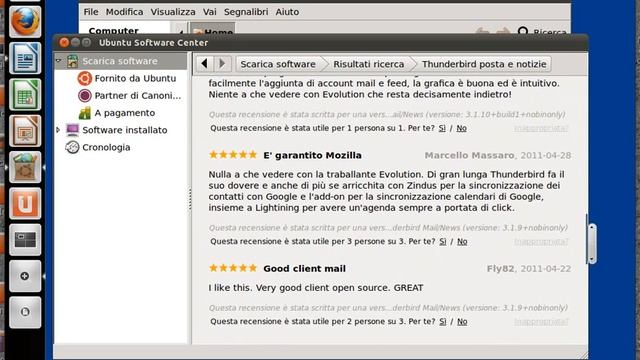Go back with the left arrow button
The image size is (640, 360).
204,64
